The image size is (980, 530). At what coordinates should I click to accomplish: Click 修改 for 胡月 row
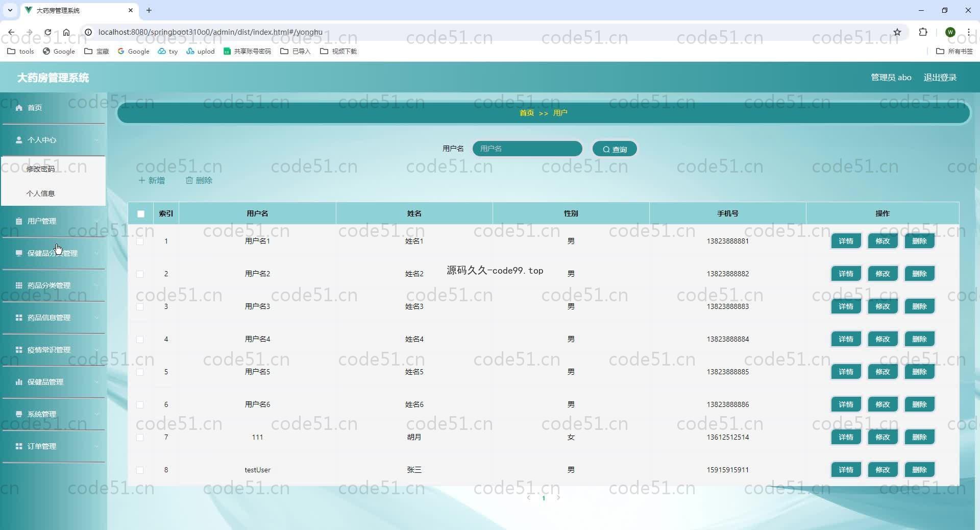[883, 437]
